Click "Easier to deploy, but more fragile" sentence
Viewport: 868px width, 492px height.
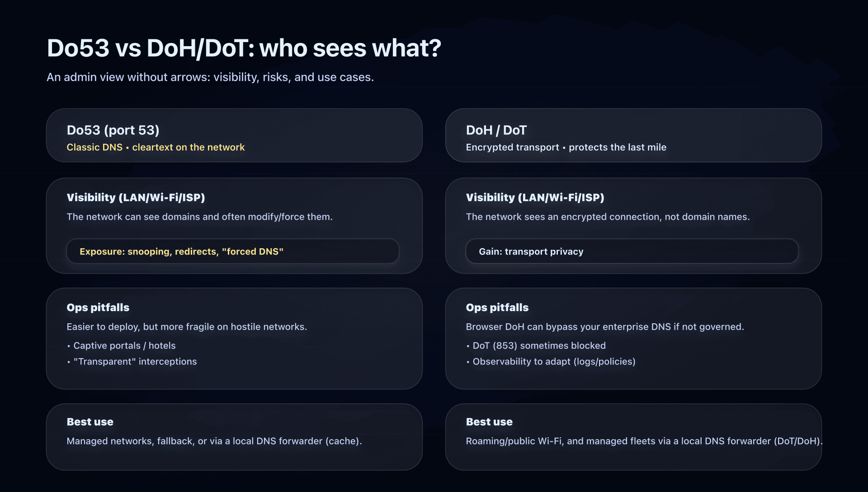point(187,327)
